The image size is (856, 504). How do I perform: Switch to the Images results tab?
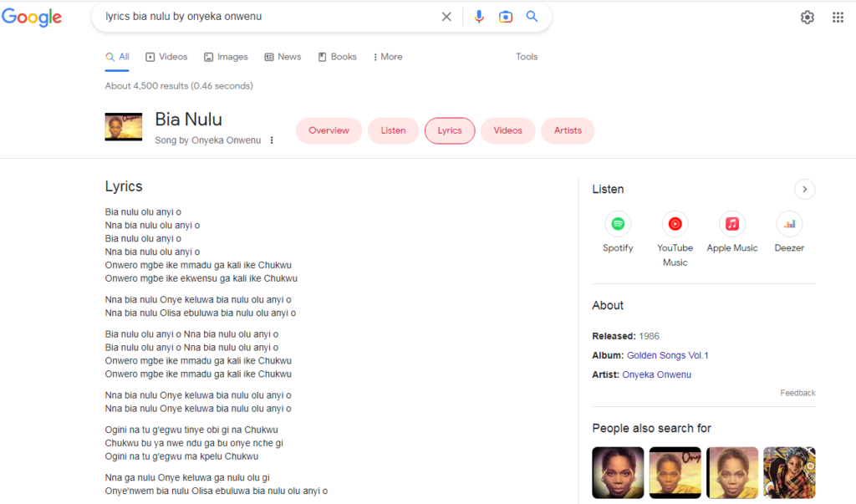(x=226, y=57)
